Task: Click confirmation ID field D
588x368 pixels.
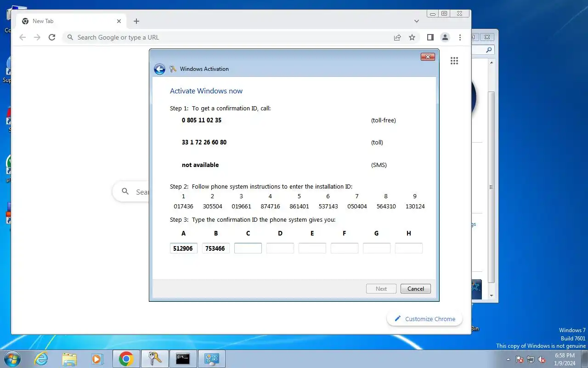Action: pyautogui.click(x=280, y=248)
